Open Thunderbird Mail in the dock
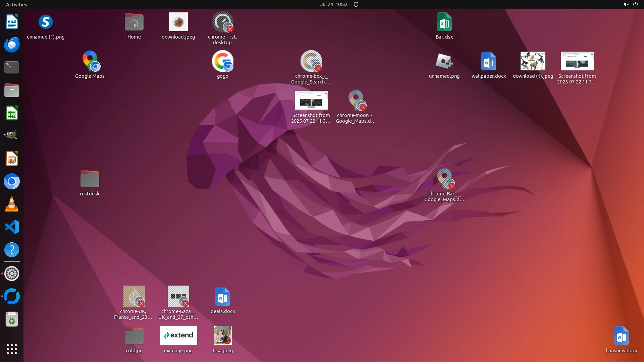The height and width of the screenshot is (362, 644). tap(12, 45)
